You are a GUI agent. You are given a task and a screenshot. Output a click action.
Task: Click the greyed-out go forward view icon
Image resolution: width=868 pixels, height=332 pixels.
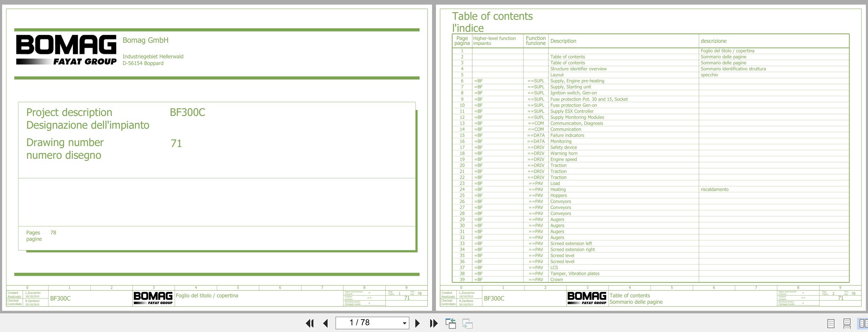click(x=467, y=323)
